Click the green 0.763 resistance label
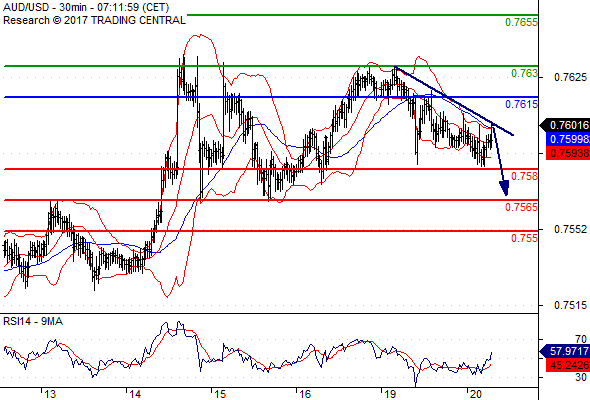This screenshot has height=400, width=590. 524,73
